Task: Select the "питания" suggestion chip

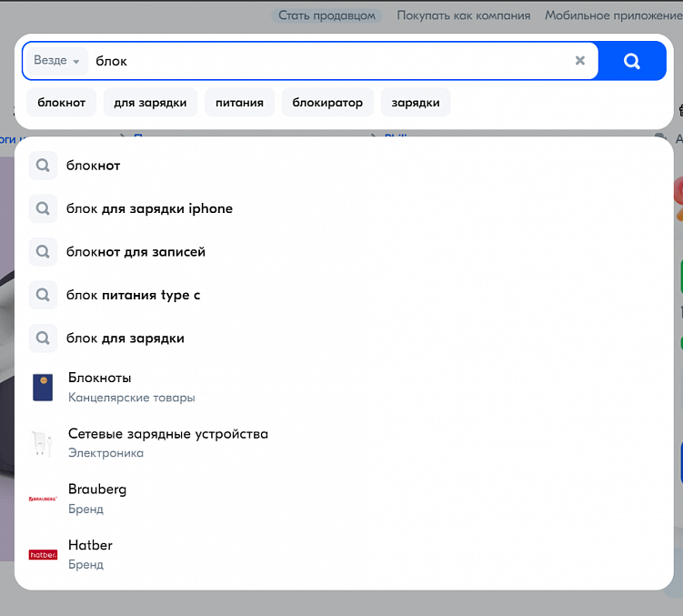Action: 239,103
